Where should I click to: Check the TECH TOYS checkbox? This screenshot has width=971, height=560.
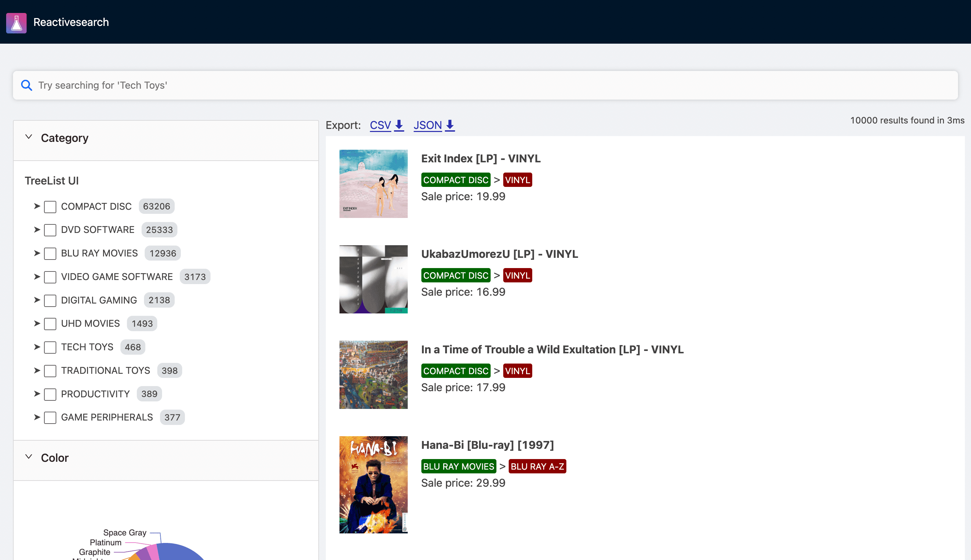50,347
